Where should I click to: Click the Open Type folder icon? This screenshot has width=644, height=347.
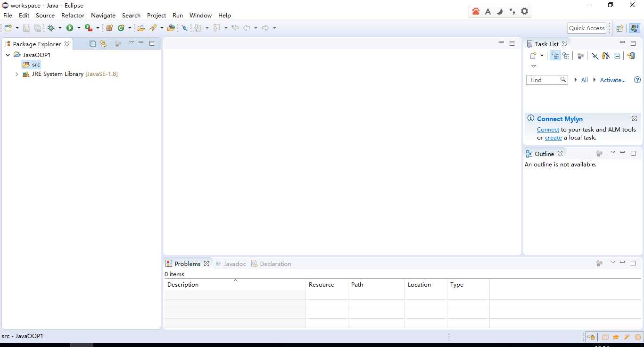pos(141,28)
